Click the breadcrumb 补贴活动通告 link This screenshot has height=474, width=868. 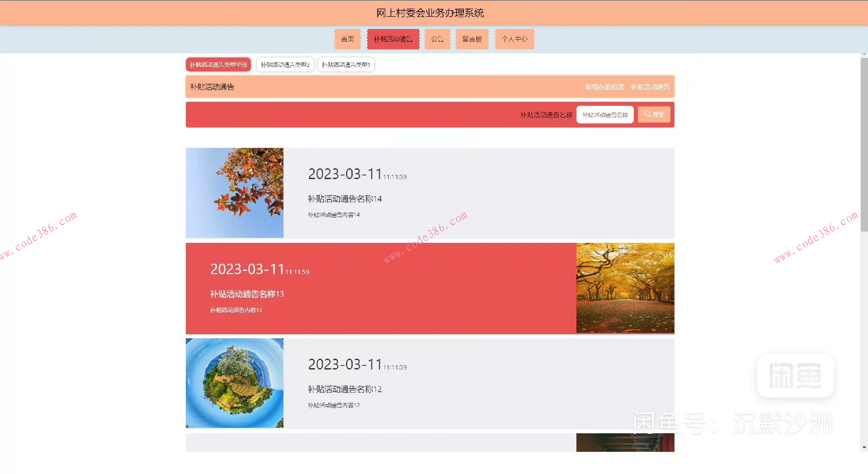[650, 87]
